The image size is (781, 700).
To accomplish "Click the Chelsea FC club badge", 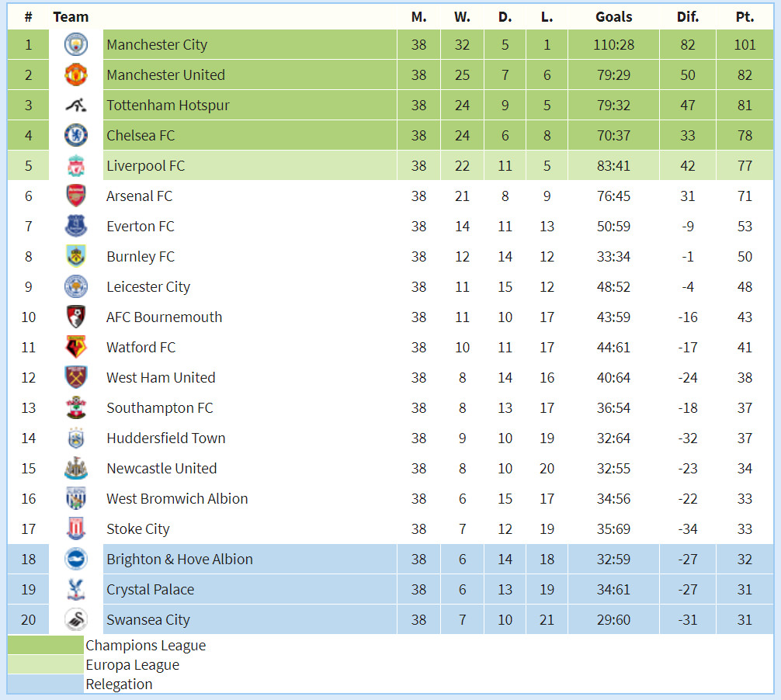I will coord(76,135).
